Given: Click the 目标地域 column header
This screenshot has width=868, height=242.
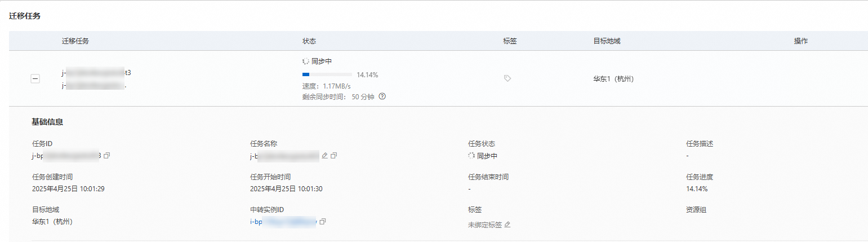Looking at the screenshot, I should coord(607,41).
